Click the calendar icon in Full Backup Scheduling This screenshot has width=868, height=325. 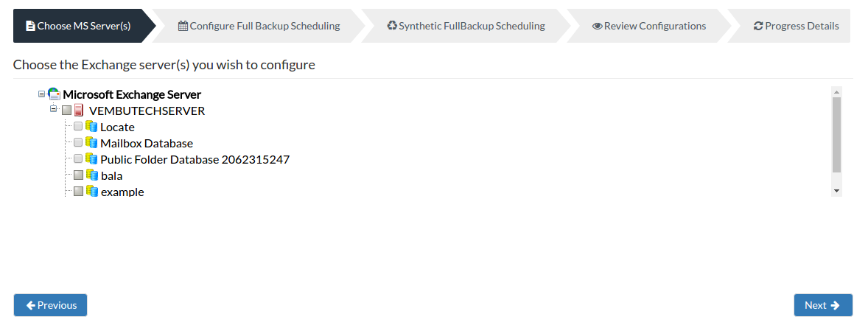[183, 26]
